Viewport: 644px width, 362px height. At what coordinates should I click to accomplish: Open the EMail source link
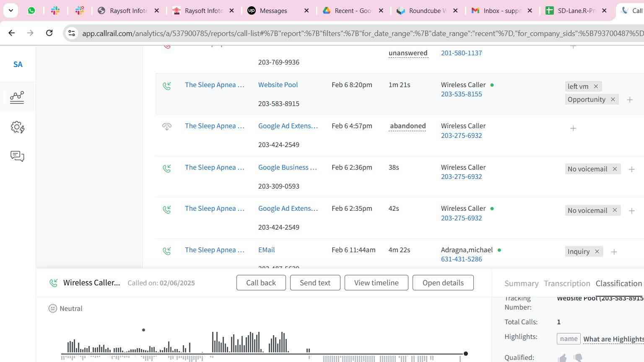pos(266,250)
